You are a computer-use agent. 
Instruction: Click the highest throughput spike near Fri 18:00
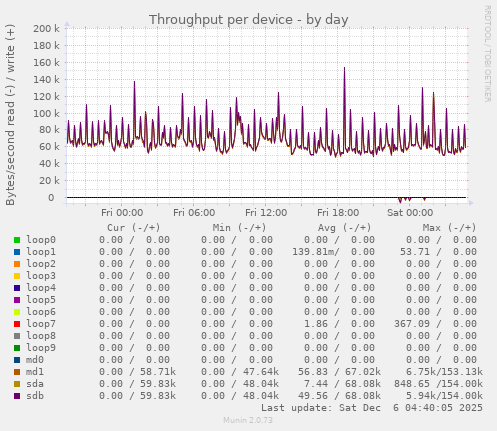(345, 68)
